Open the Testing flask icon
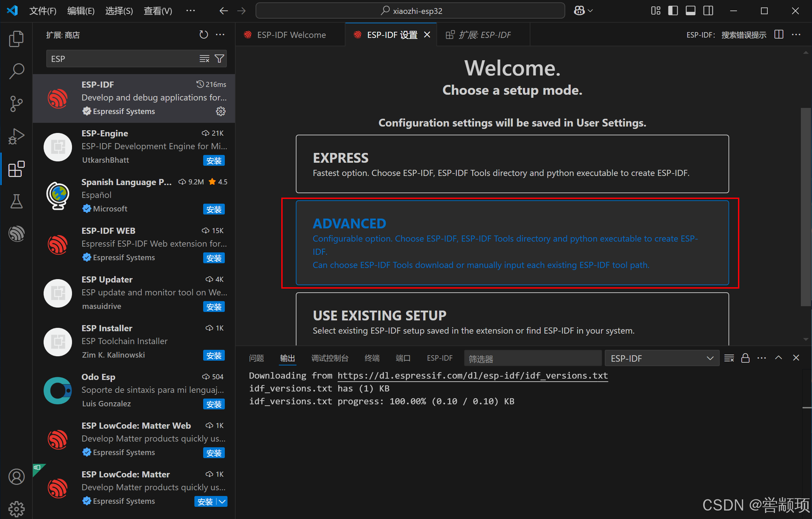 pyautogui.click(x=16, y=201)
